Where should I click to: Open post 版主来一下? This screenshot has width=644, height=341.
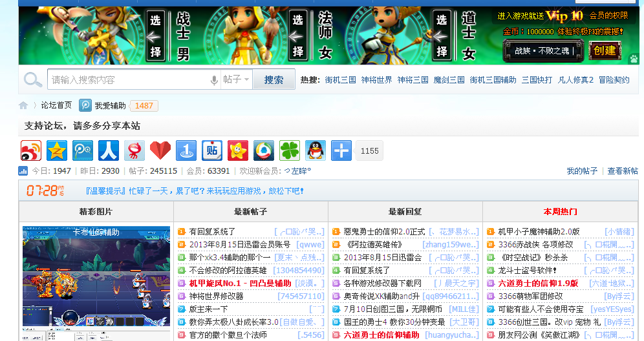click(208, 309)
